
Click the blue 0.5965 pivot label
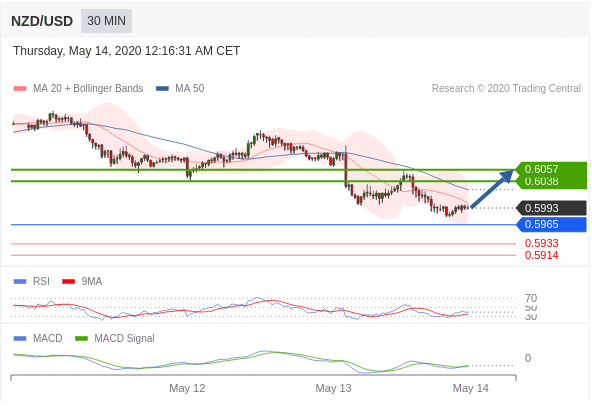551,224
